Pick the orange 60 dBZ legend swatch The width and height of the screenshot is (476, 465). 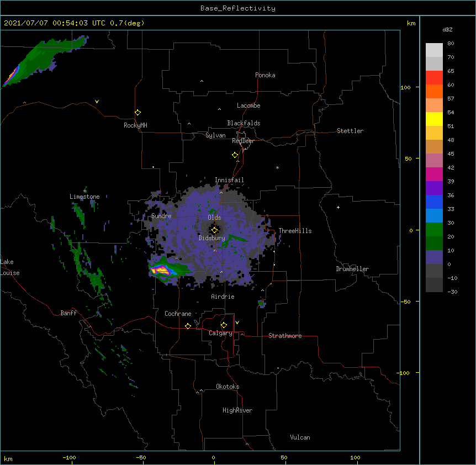pyautogui.click(x=434, y=91)
